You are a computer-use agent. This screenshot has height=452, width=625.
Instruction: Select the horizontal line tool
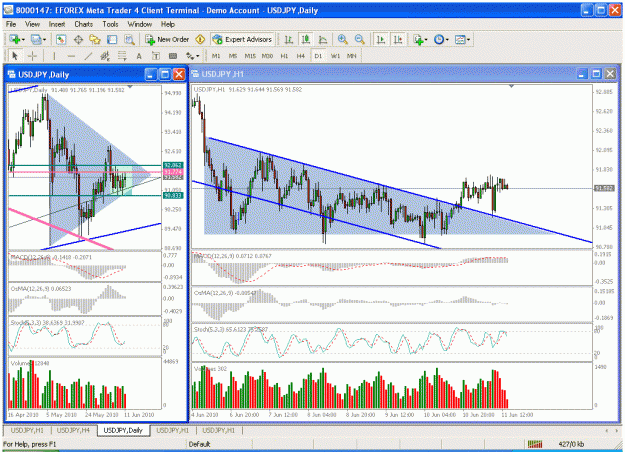coord(71,56)
